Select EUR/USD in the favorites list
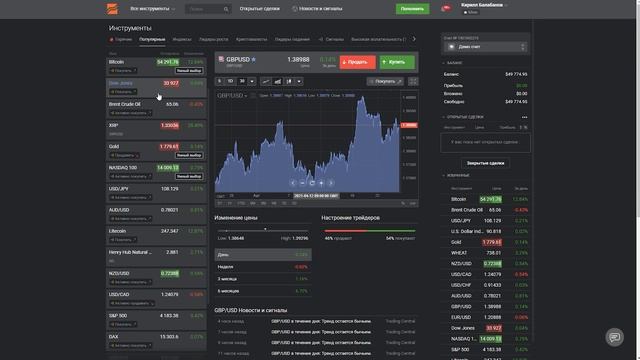This screenshot has width=640, height=360. tap(485, 317)
